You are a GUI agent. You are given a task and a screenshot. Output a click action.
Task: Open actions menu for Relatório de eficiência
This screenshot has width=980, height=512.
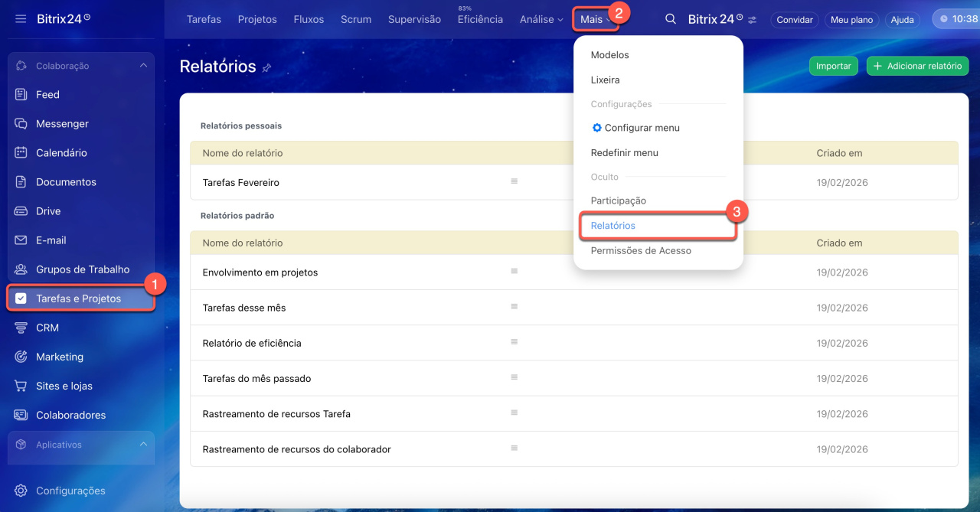(x=514, y=342)
